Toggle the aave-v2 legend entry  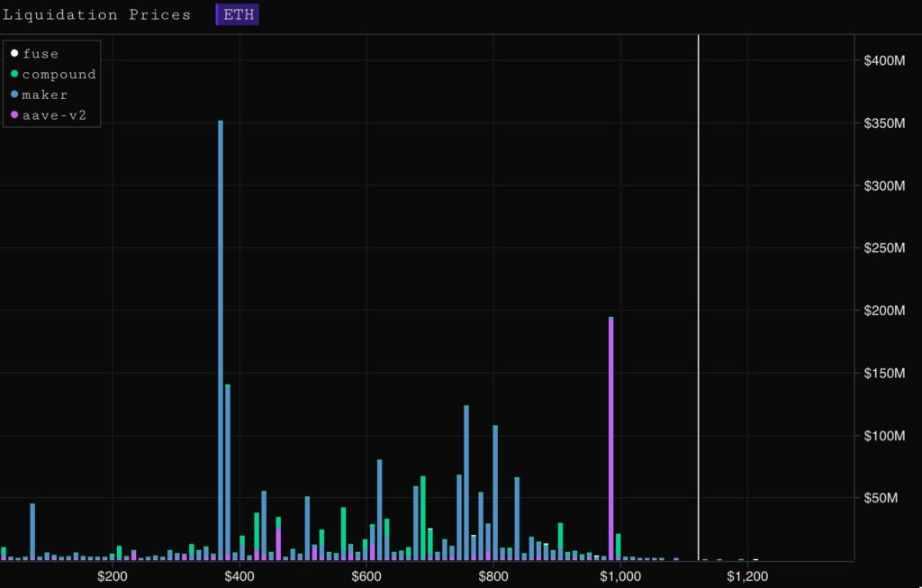click(x=49, y=115)
